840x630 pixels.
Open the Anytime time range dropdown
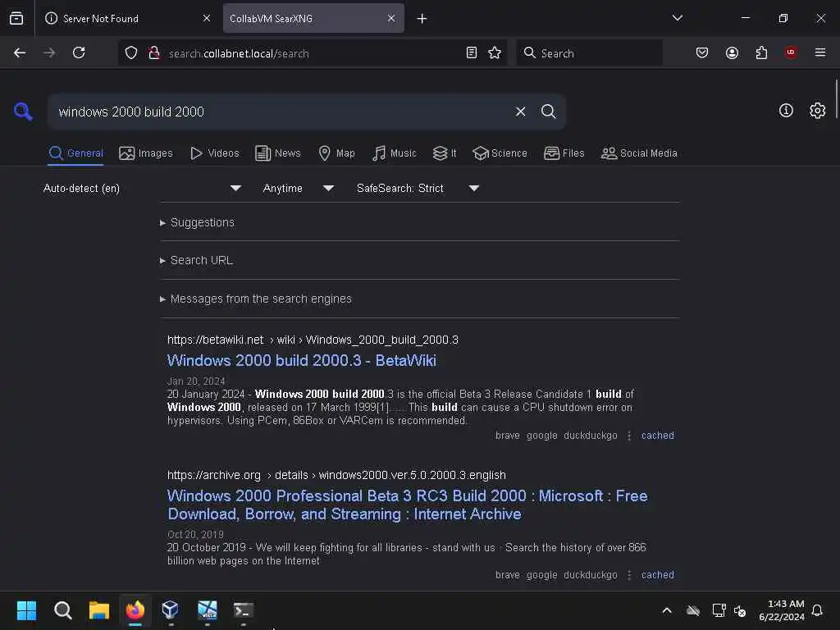point(298,188)
